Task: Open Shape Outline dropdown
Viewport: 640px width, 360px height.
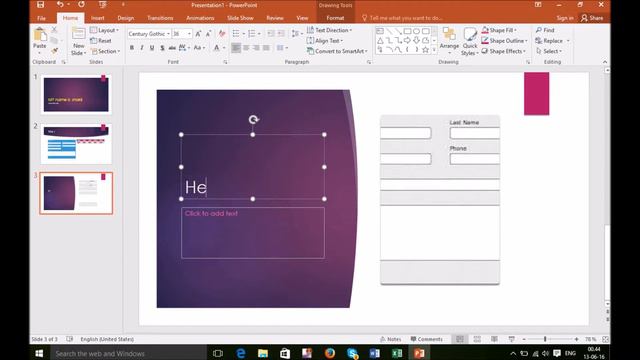Action: [504, 41]
